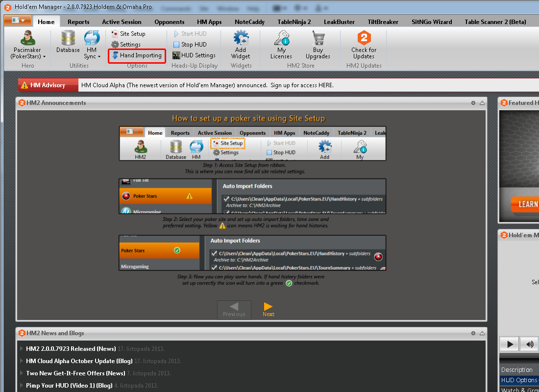
Task: Click Check for Updates
Action: tap(364, 44)
